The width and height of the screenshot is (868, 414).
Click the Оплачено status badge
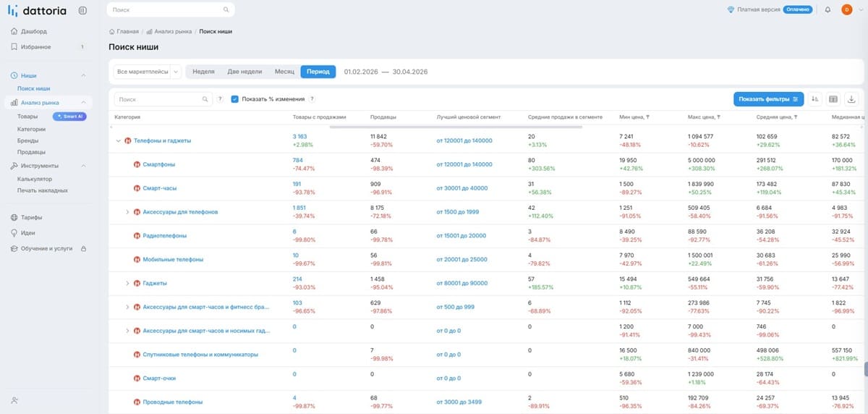point(799,10)
